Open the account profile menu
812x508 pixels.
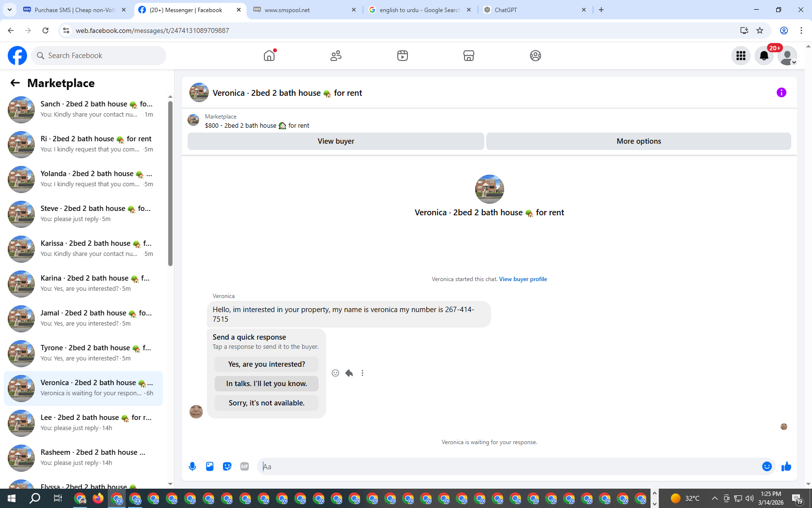click(x=787, y=56)
